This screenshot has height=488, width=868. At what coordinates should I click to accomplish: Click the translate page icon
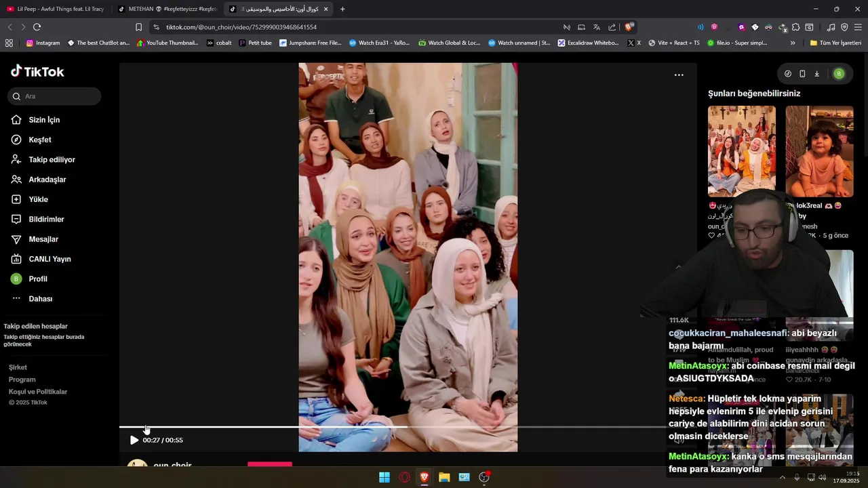click(x=597, y=27)
